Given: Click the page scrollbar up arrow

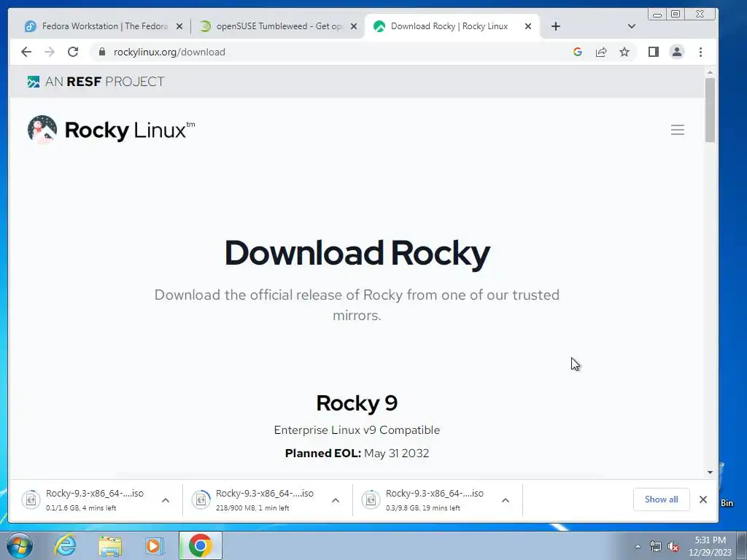Looking at the screenshot, I should [710, 72].
